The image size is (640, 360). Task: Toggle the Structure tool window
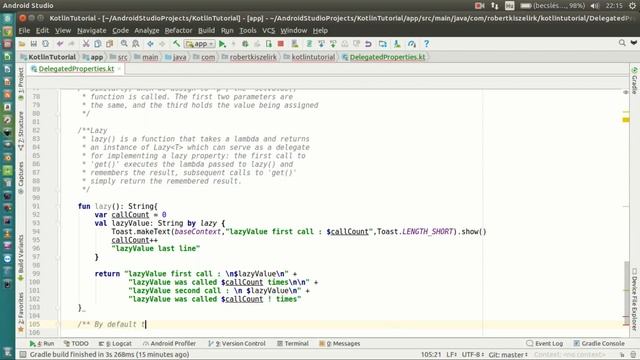click(x=21, y=131)
